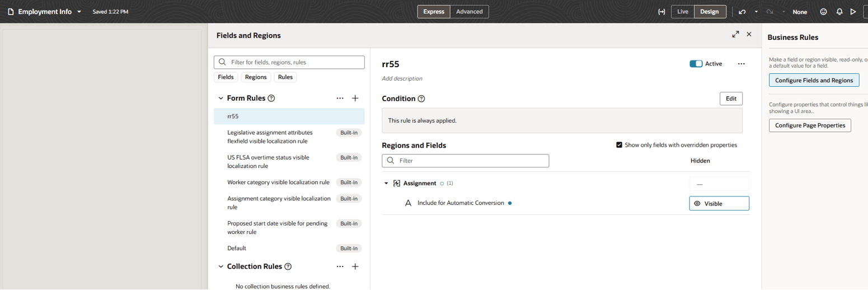Open Form Rules more options menu
The image size is (868, 290).
pyautogui.click(x=340, y=98)
